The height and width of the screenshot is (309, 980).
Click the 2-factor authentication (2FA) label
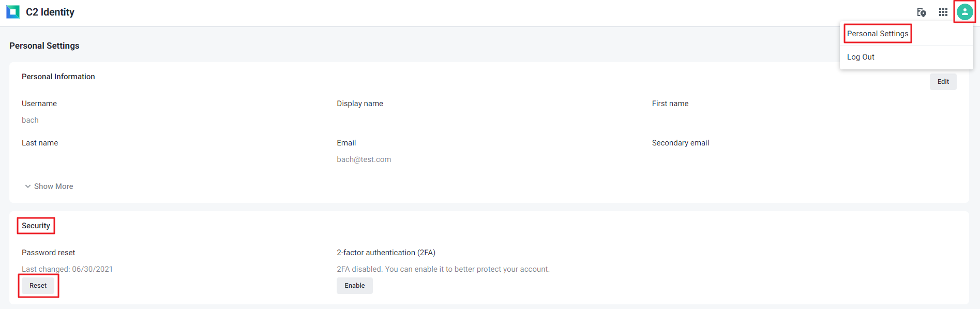point(386,253)
